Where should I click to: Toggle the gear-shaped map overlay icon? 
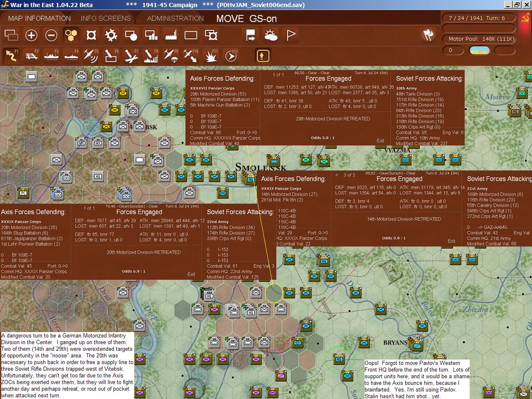click(x=111, y=35)
